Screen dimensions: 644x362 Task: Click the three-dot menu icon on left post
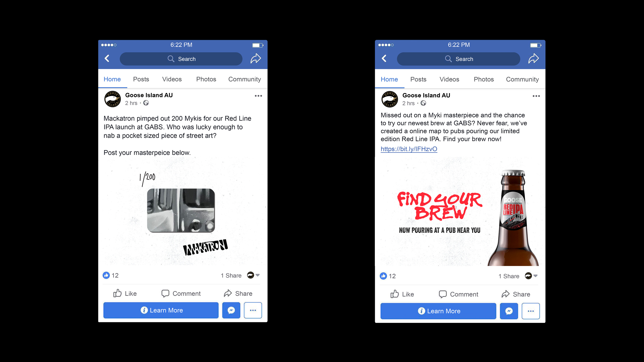tap(258, 96)
